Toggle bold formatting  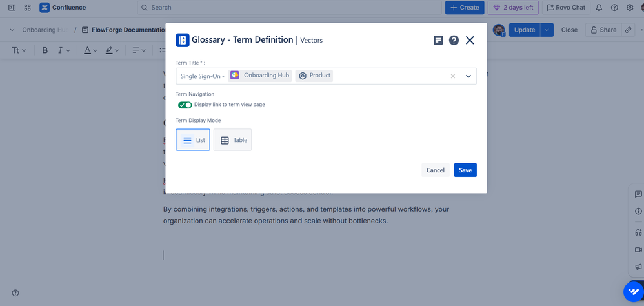(x=45, y=50)
